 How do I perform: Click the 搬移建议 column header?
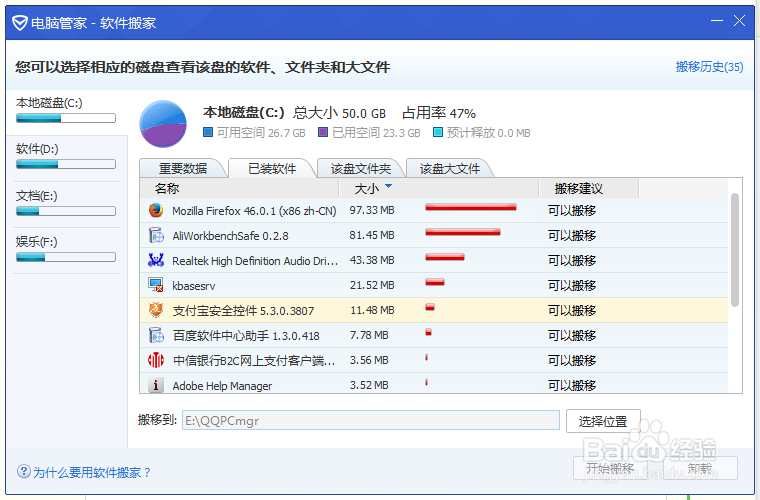point(578,188)
